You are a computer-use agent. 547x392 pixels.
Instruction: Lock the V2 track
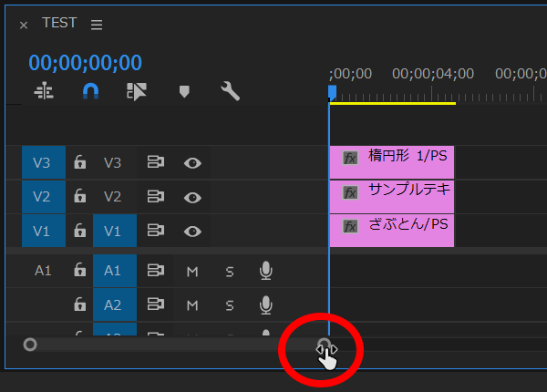pyautogui.click(x=80, y=196)
